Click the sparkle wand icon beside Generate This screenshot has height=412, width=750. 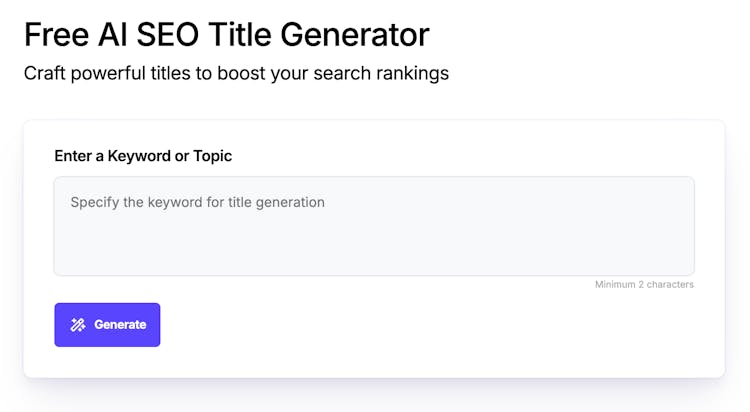[x=78, y=325]
